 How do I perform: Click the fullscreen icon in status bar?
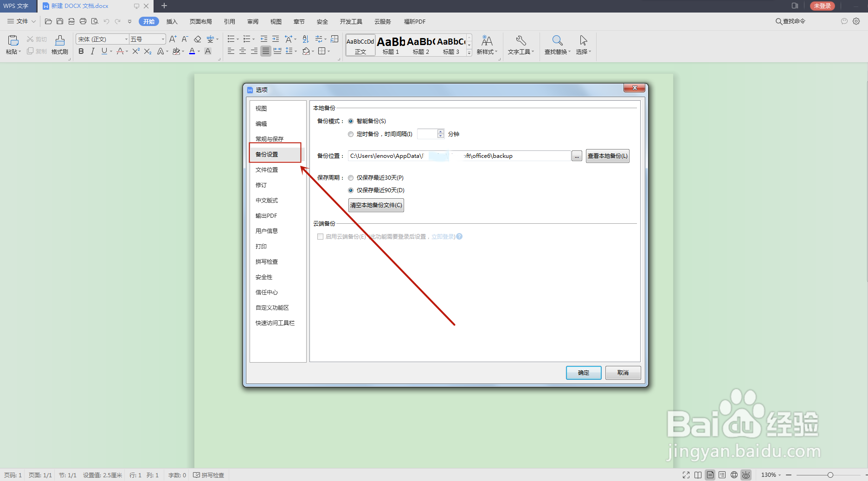coord(686,475)
